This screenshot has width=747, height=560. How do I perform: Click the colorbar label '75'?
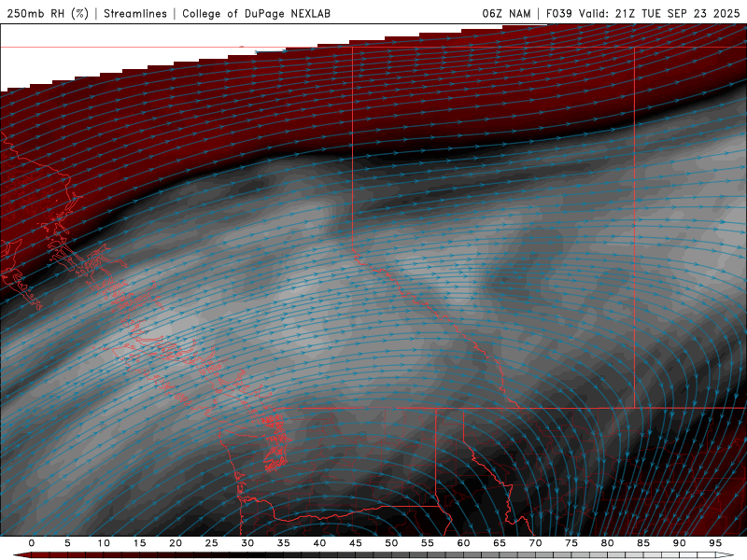pyautogui.click(x=571, y=543)
